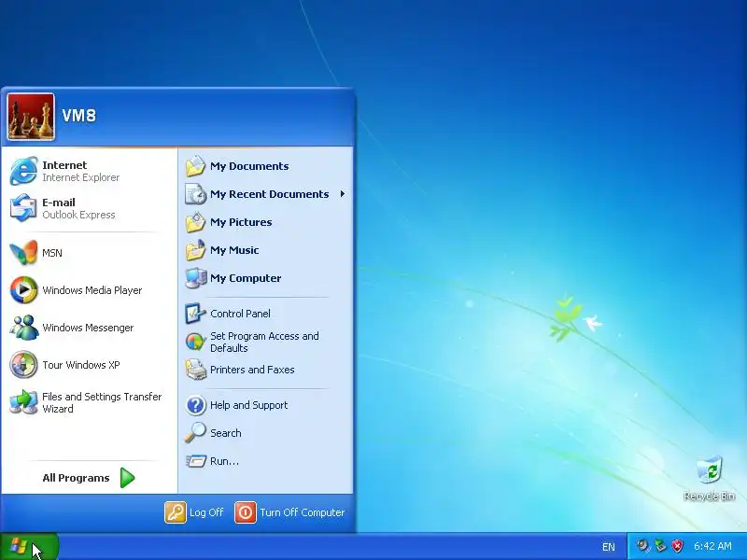Viewport: 747px width, 560px height.
Task: Open Printers and Faxes icon
Action: [x=195, y=370]
